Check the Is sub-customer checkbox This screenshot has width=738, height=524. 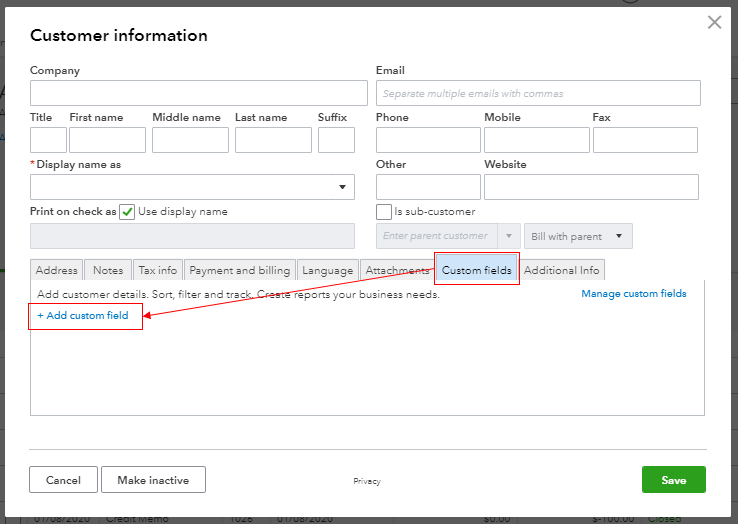[x=384, y=212]
